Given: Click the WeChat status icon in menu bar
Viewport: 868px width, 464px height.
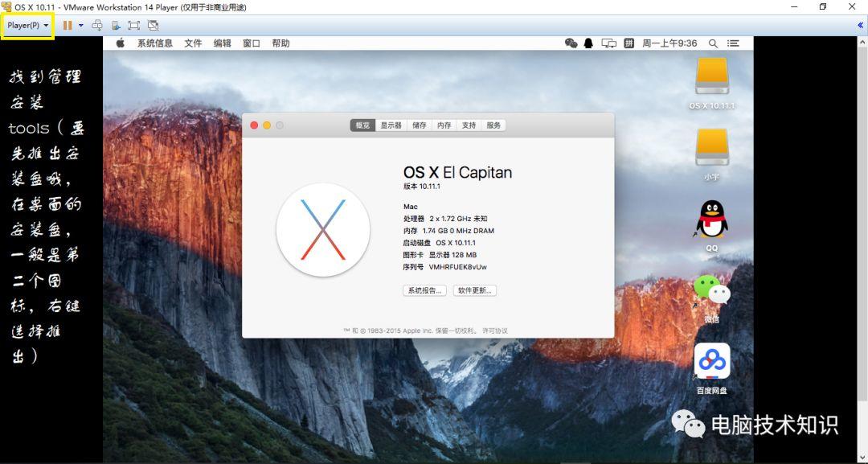Looking at the screenshot, I should tap(571, 43).
